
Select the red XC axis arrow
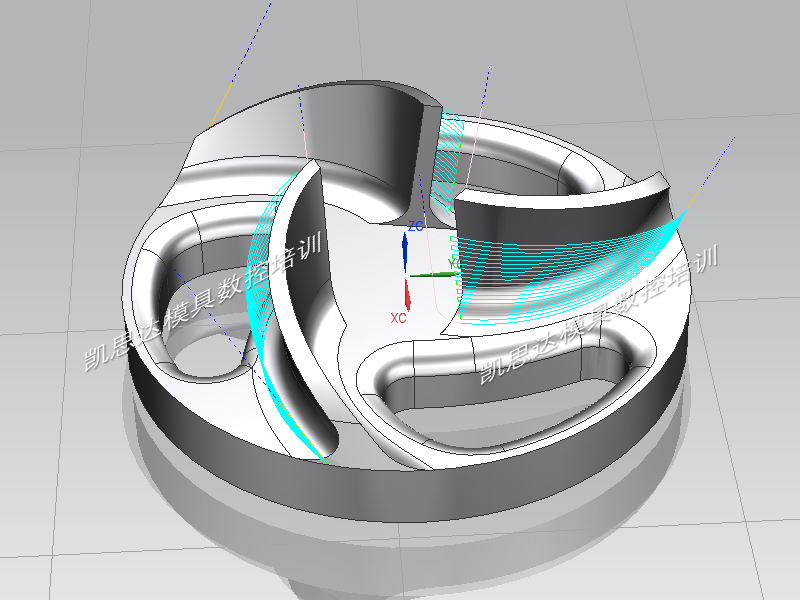407,294
